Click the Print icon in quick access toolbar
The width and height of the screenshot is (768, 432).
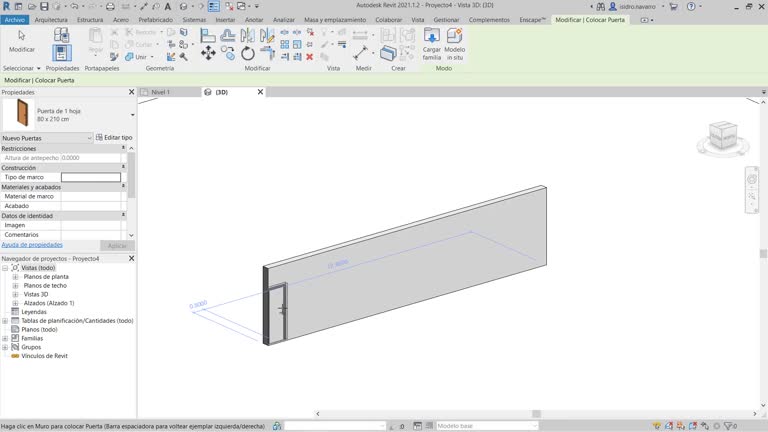110,6
